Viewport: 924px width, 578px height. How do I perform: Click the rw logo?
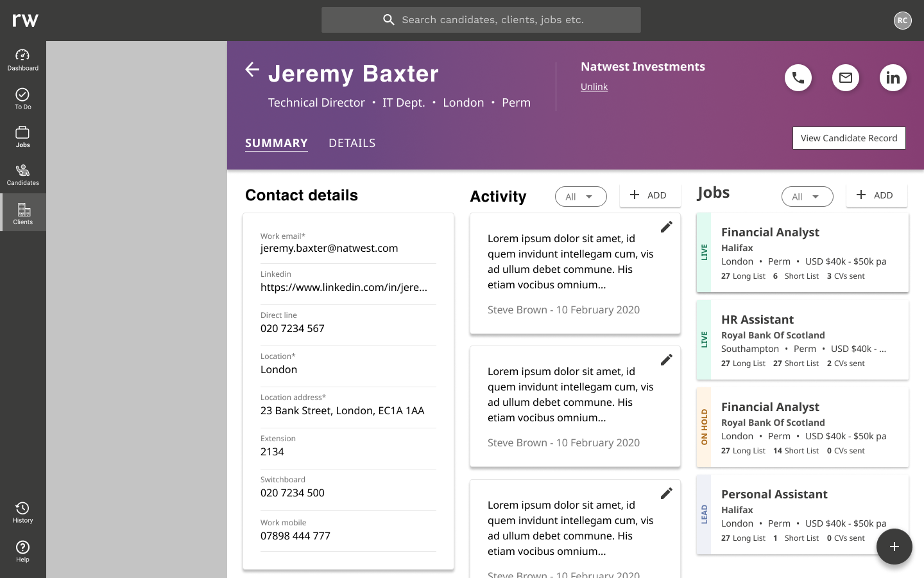26,21
